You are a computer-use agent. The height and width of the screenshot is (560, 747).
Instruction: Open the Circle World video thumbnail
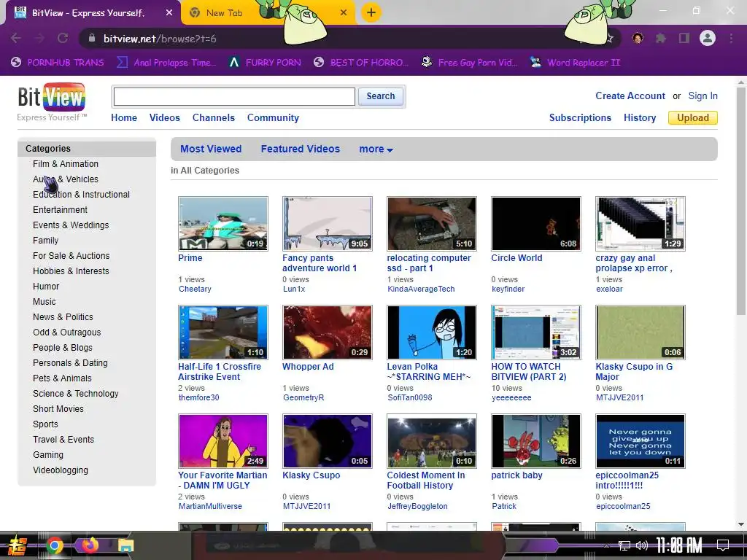[x=536, y=223]
